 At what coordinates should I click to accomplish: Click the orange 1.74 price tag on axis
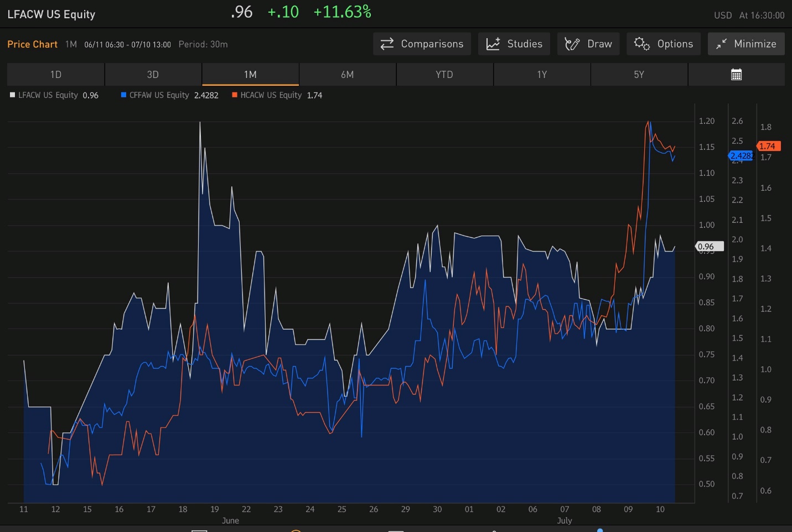point(768,147)
